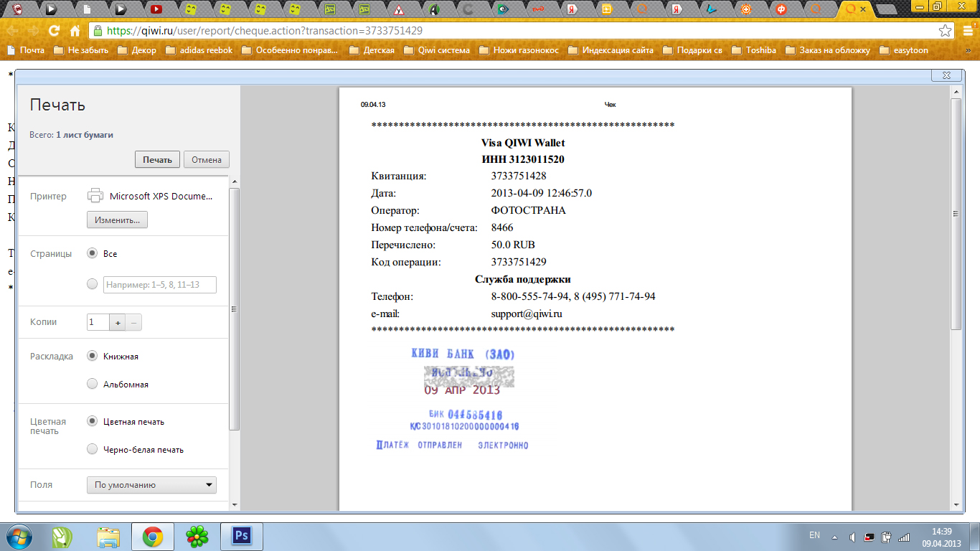This screenshot has height=551, width=980.
Task: Open the 'Qiwi система' bookmarks folder
Action: 437,50
